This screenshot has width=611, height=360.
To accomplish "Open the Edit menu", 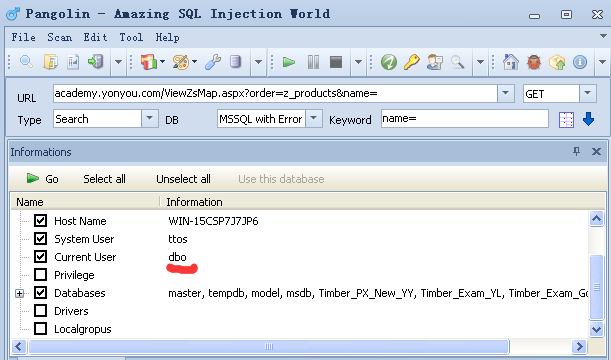I will pos(95,37).
